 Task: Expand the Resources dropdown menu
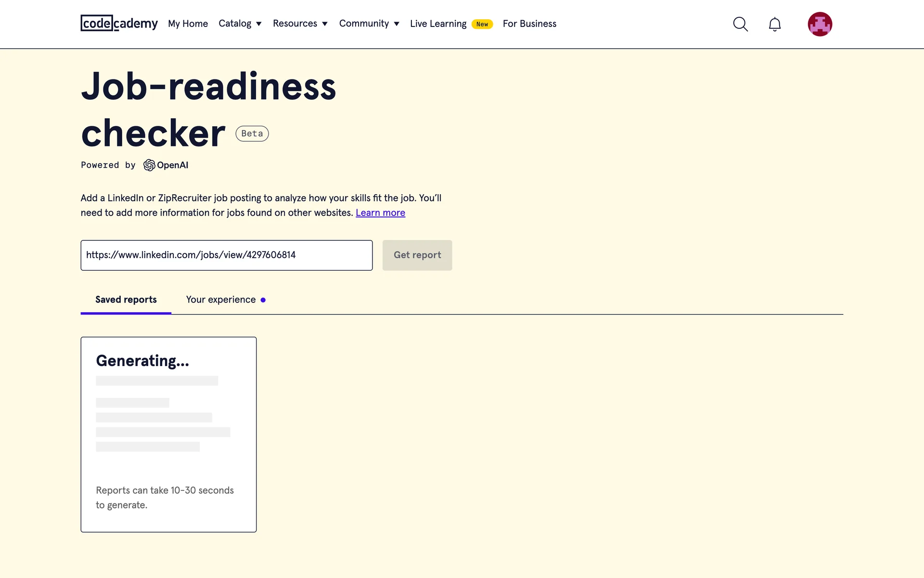pyautogui.click(x=300, y=24)
